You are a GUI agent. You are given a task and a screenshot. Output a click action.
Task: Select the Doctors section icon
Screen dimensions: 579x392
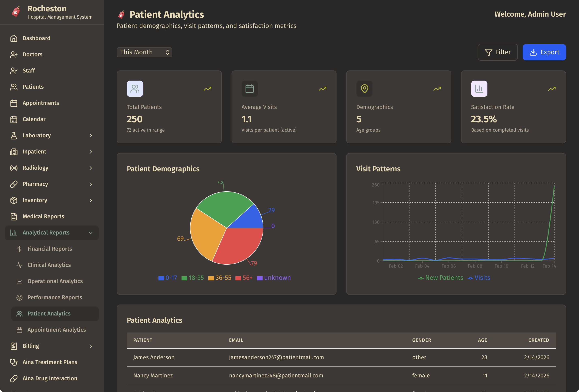pos(14,54)
